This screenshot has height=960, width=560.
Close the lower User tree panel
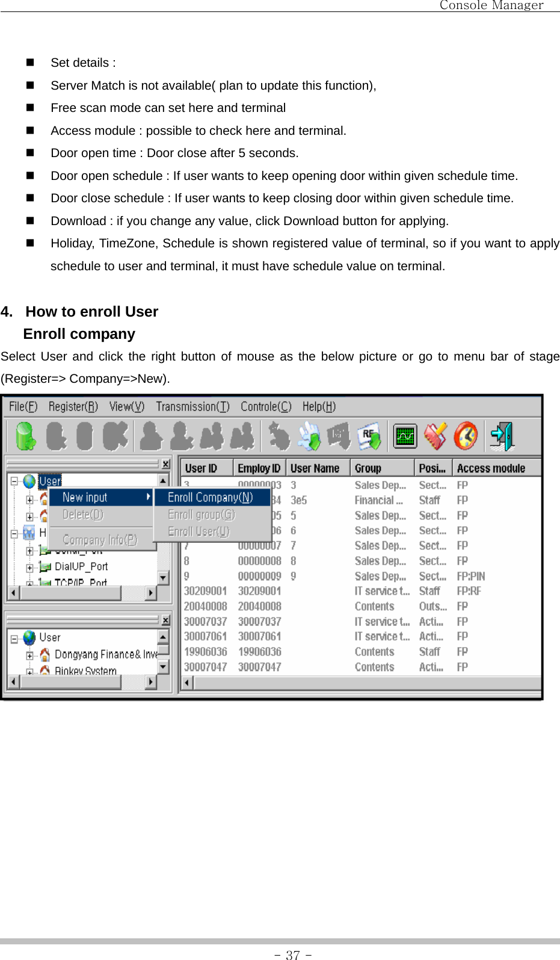coord(165,620)
